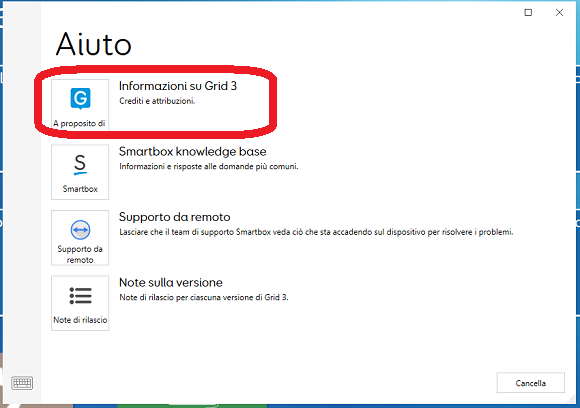Select the 'Informazioni su Grid 3' heading
This screenshot has height=408, width=580.
click(178, 86)
